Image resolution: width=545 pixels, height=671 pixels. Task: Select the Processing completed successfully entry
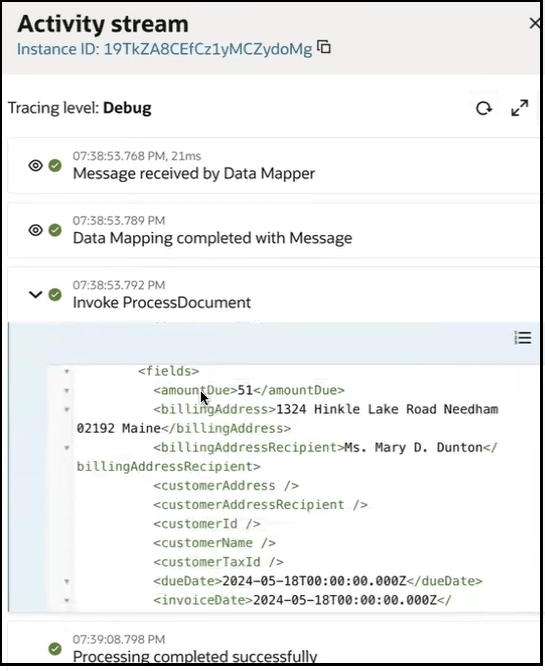(273, 644)
